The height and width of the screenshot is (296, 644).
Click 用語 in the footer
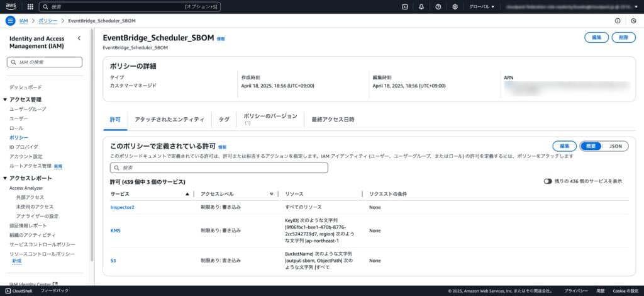tap(601, 291)
